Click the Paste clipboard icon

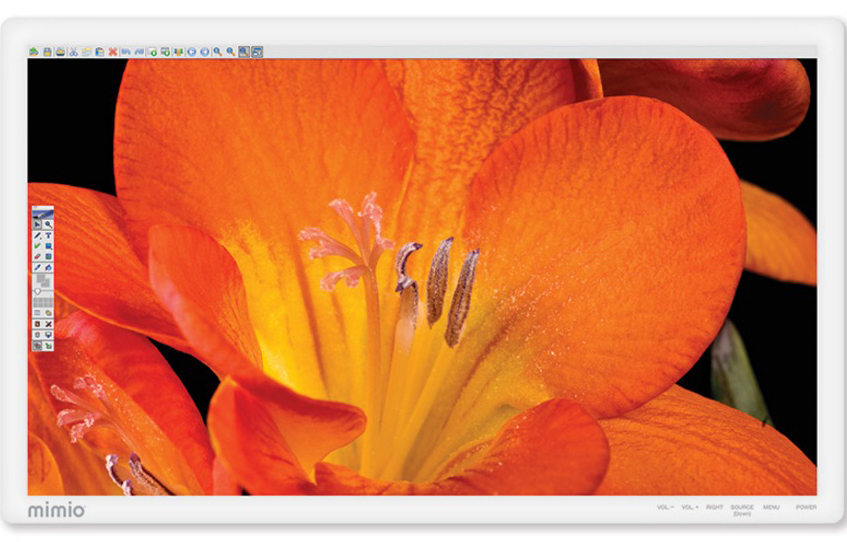tap(100, 52)
